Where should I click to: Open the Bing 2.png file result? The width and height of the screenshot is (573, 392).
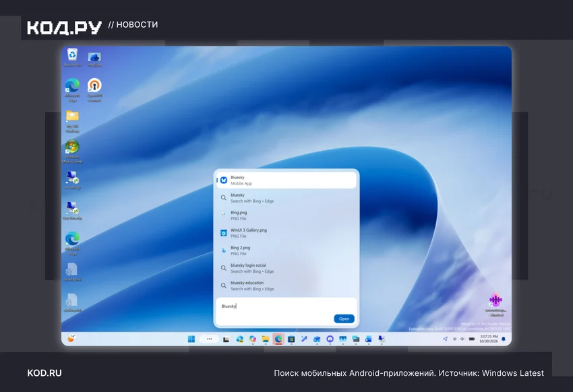(286, 251)
